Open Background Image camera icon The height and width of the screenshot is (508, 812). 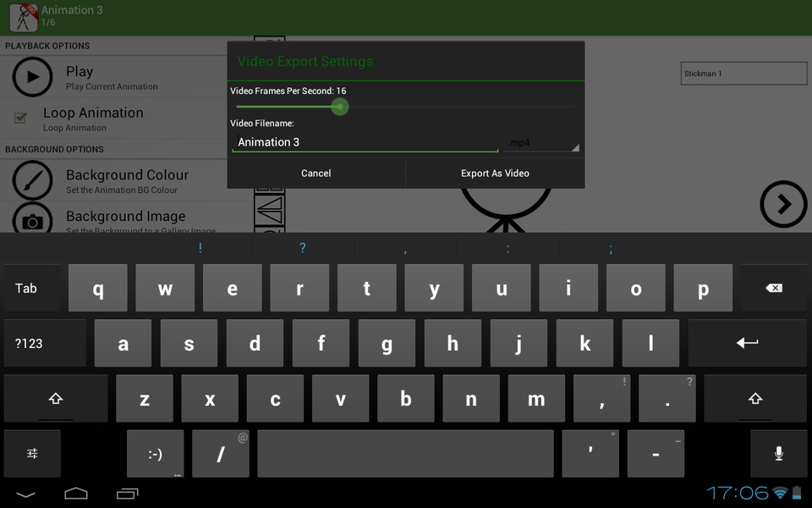click(x=32, y=218)
